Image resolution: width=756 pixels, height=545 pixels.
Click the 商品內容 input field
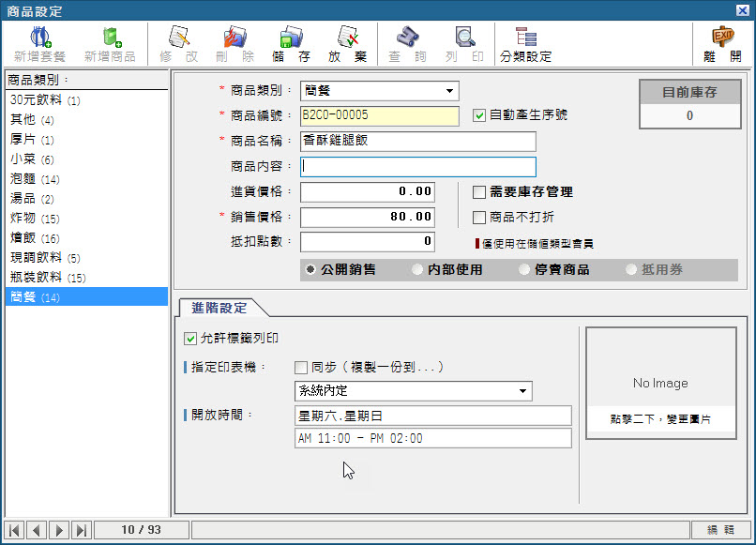pos(417,167)
